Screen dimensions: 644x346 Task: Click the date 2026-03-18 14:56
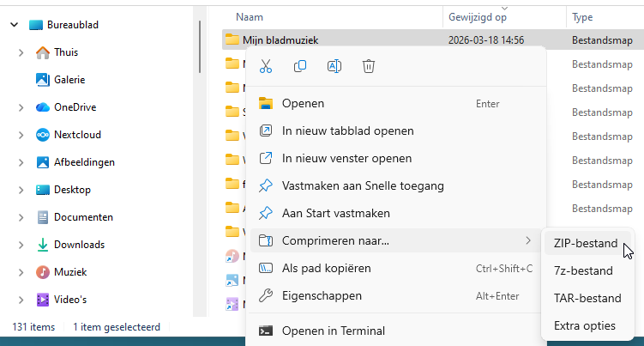click(486, 39)
